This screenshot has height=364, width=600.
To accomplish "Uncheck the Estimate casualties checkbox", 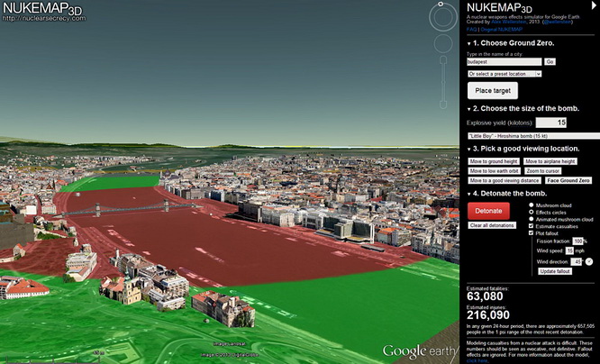I will point(532,226).
